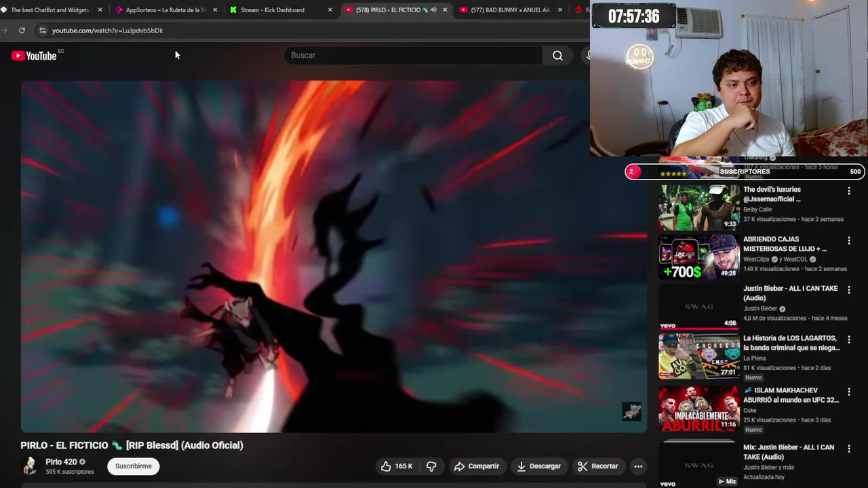
Task: Open title ISLAM MAKHACHEV ABURRIÓ al mundo
Action: point(791,395)
